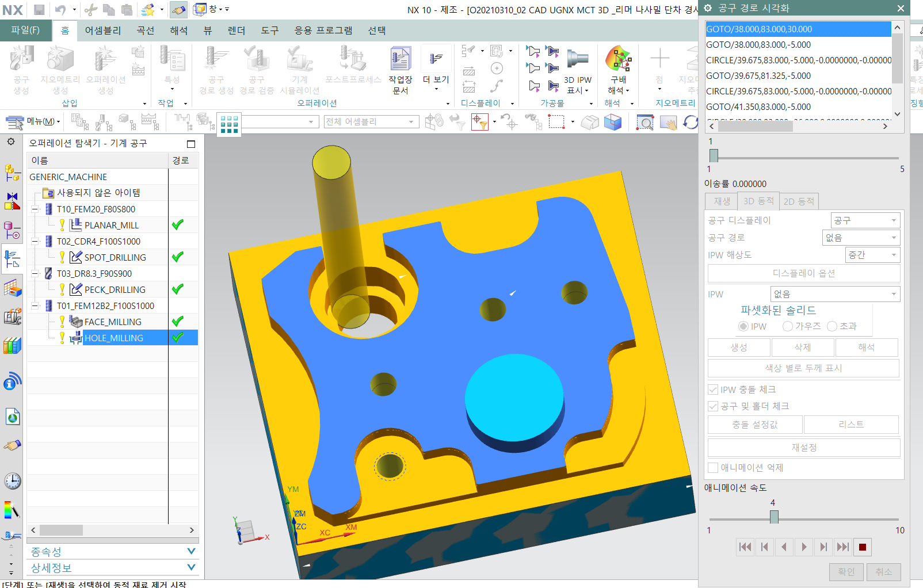Screen dimensions: 923x588
Task: Select the 가우즈 radio button
Action: (788, 326)
